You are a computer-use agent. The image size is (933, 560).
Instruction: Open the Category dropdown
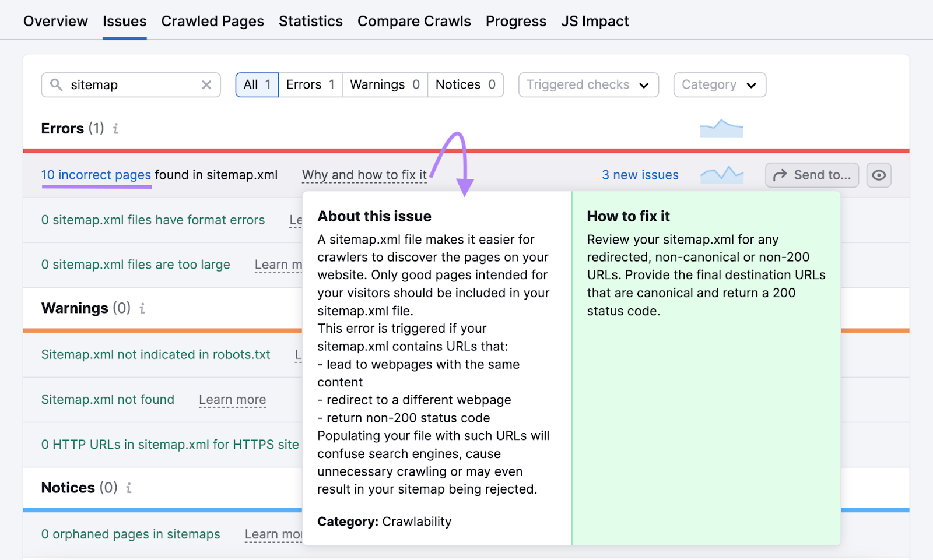coord(720,84)
